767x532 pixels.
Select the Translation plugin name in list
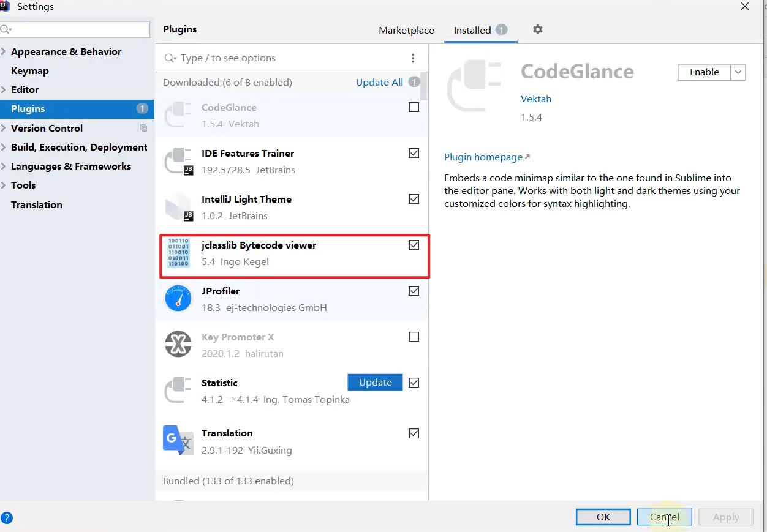pyautogui.click(x=227, y=433)
